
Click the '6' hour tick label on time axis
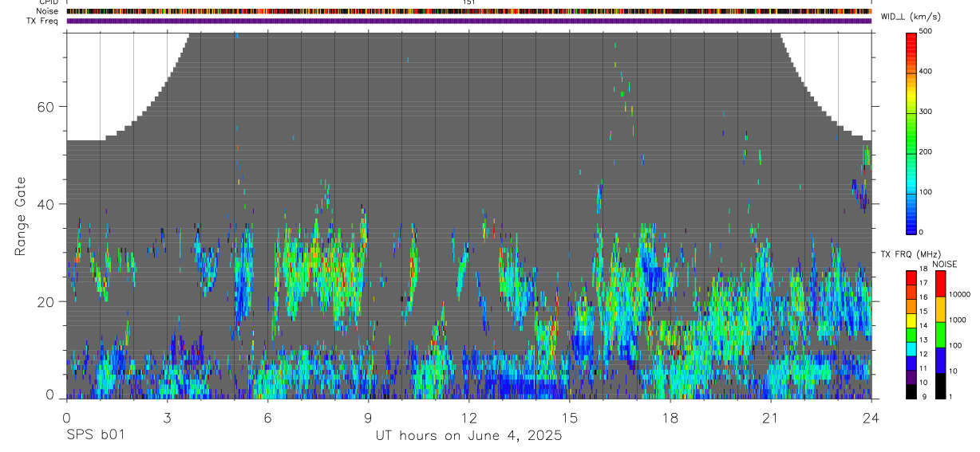tap(267, 418)
